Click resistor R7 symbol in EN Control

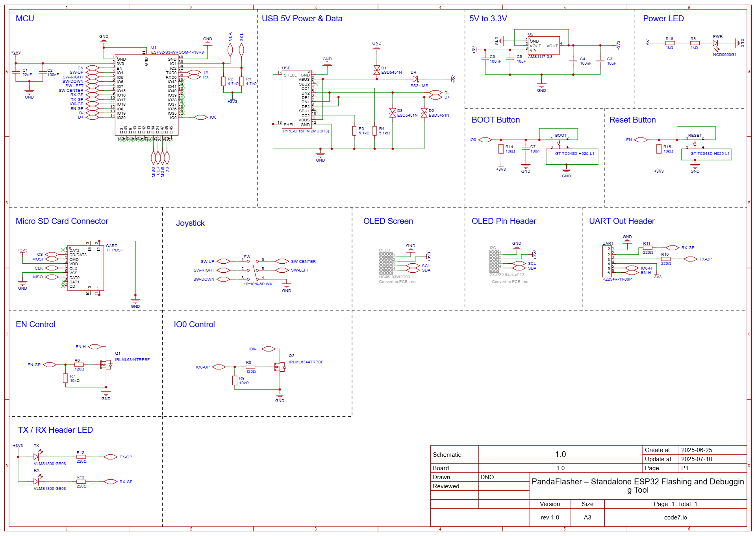65,378
